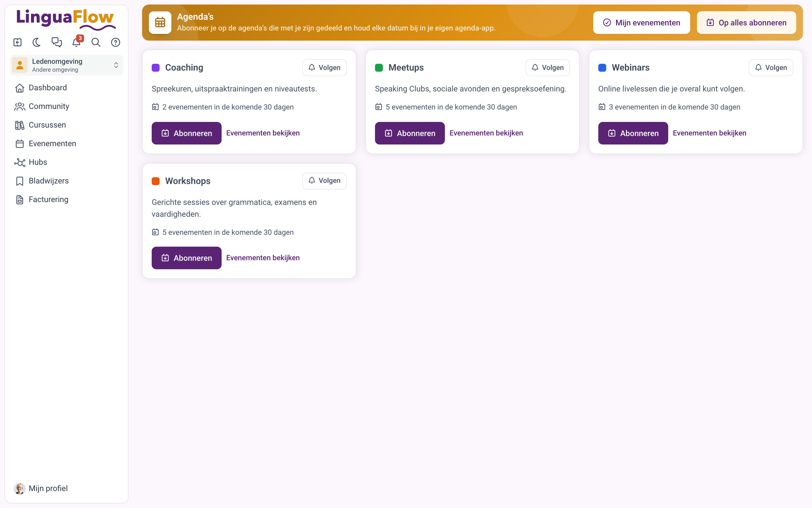Open notifications bell with 3 badge
The width and height of the screenshot is (812, 508).
pyautogui.click(x=76, y=42)
